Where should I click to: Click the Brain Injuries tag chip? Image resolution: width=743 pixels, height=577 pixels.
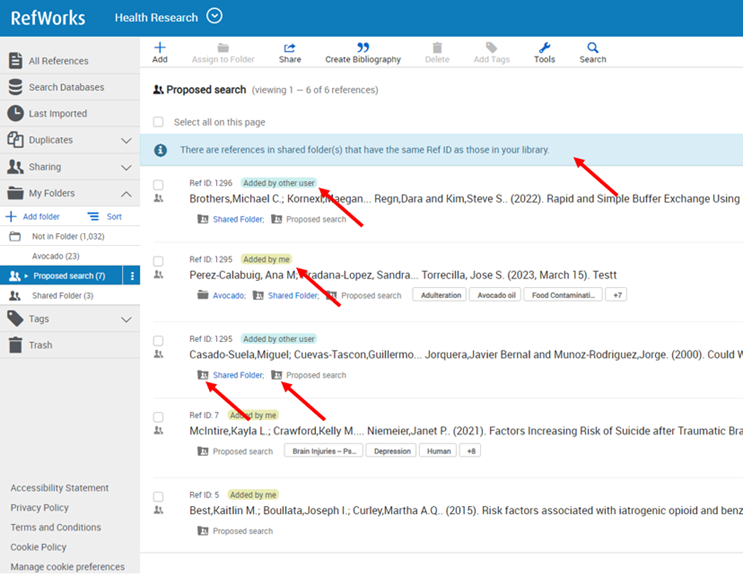click(324, 451)
